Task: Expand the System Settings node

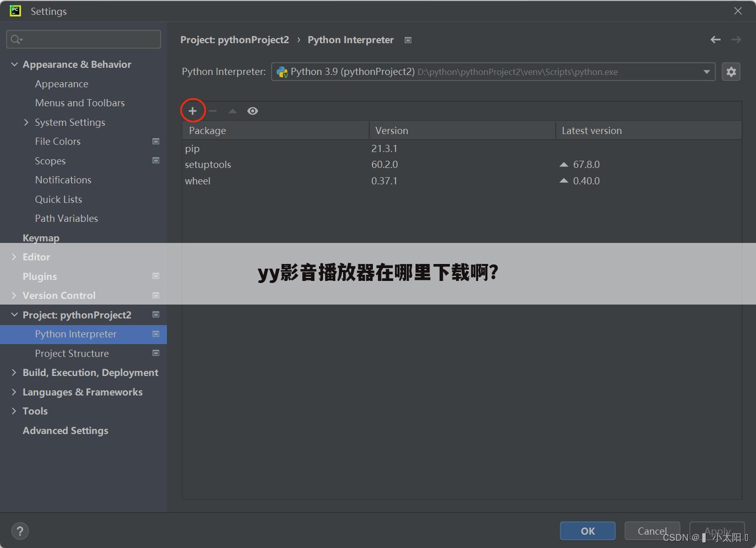Action: coord(26,122)
